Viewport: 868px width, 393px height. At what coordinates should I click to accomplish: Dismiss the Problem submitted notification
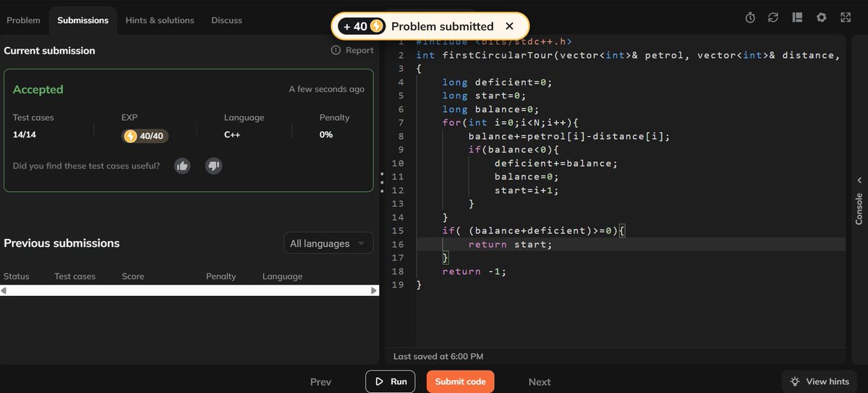click(x=509, y=26)
